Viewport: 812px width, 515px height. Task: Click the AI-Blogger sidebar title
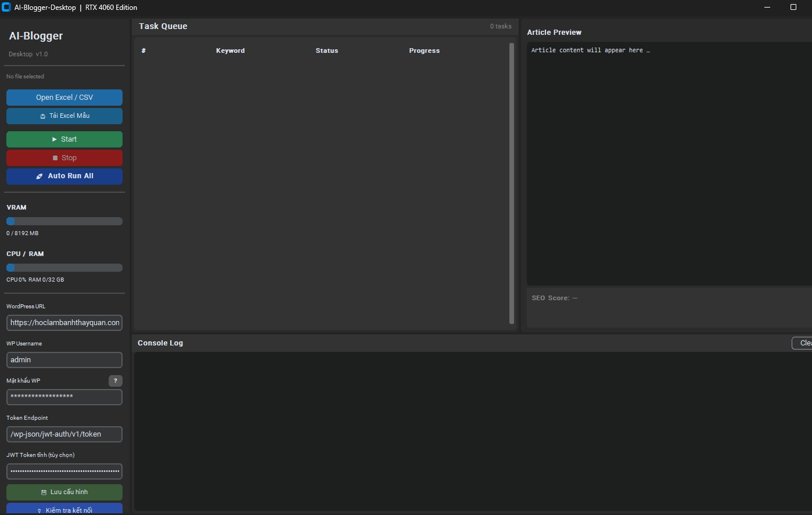click(x=36, y=36)
